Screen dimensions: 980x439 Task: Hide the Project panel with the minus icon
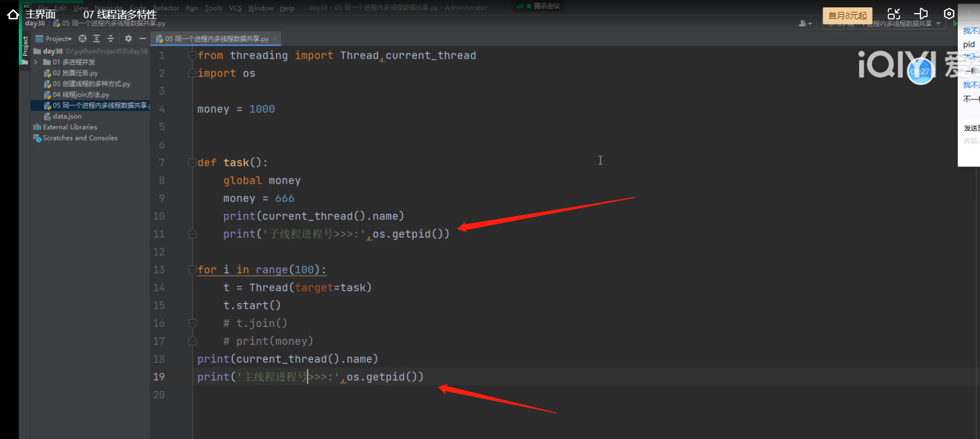pos(143,39)
